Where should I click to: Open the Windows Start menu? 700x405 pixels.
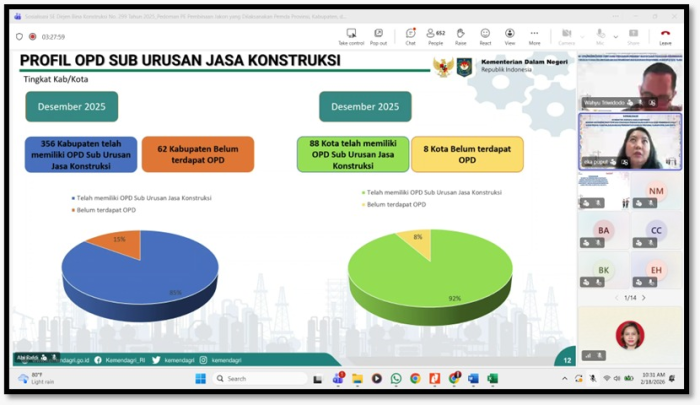pos(201,379)
